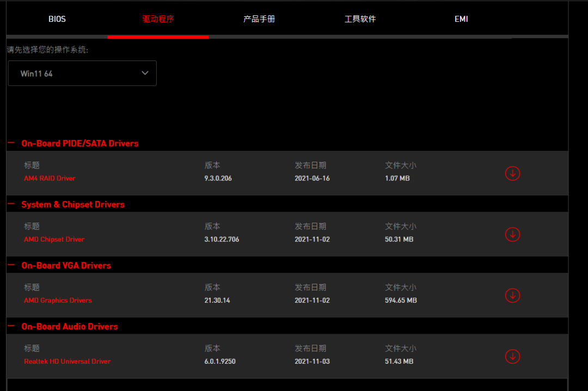Click the AMD Graphics Drivers download icon

pyautogui.click(x=512, y=295)
